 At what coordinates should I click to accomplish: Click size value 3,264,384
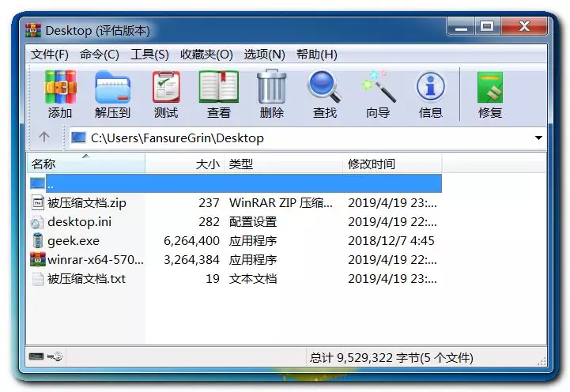(x=191, y=260)
